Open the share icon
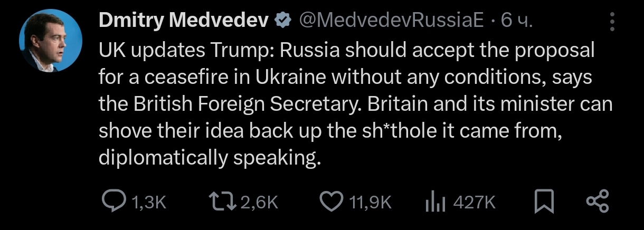The image size is (644, 230). [598, 202]
